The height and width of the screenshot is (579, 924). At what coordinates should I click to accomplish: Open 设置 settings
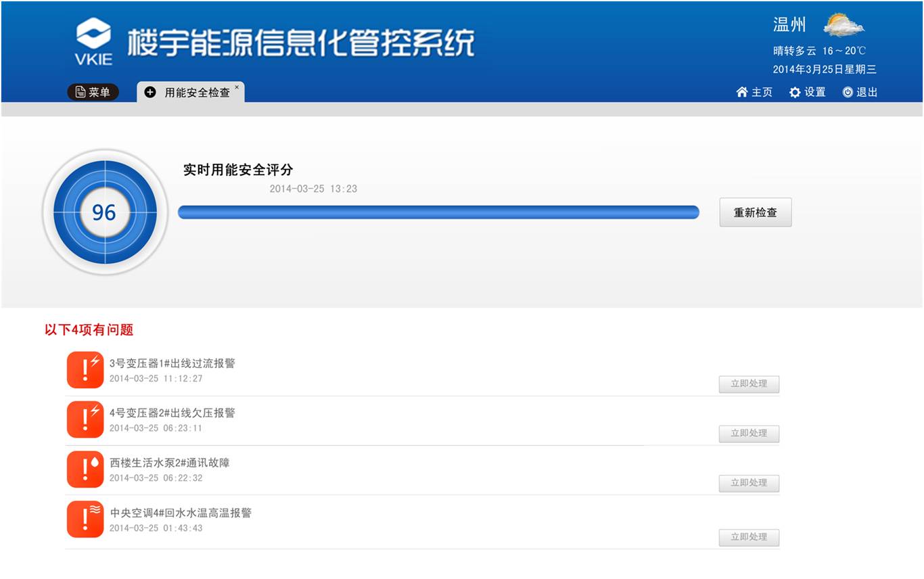[x=808, y=92]
